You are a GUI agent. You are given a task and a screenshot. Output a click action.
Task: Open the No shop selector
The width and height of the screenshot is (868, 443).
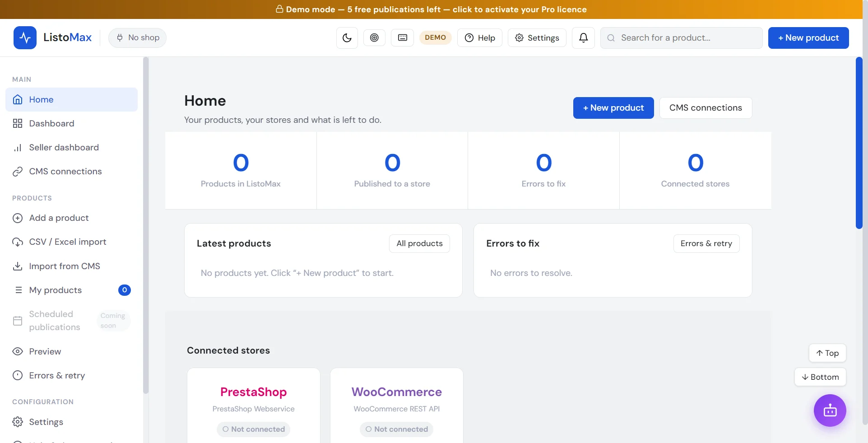(x=137, y=37)
